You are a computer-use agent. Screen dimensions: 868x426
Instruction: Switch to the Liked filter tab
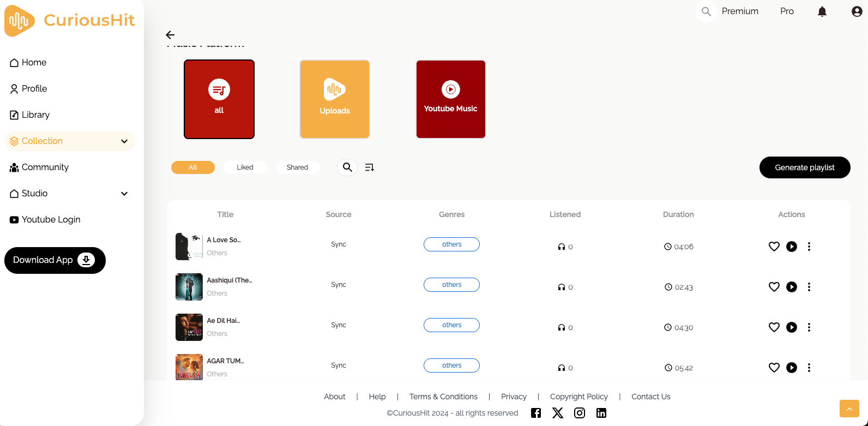(x=245, y=167)
